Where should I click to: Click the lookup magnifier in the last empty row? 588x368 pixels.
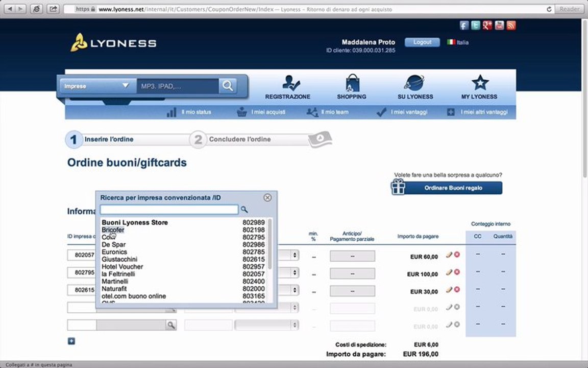pyautogui.click(x=171, y=325)
